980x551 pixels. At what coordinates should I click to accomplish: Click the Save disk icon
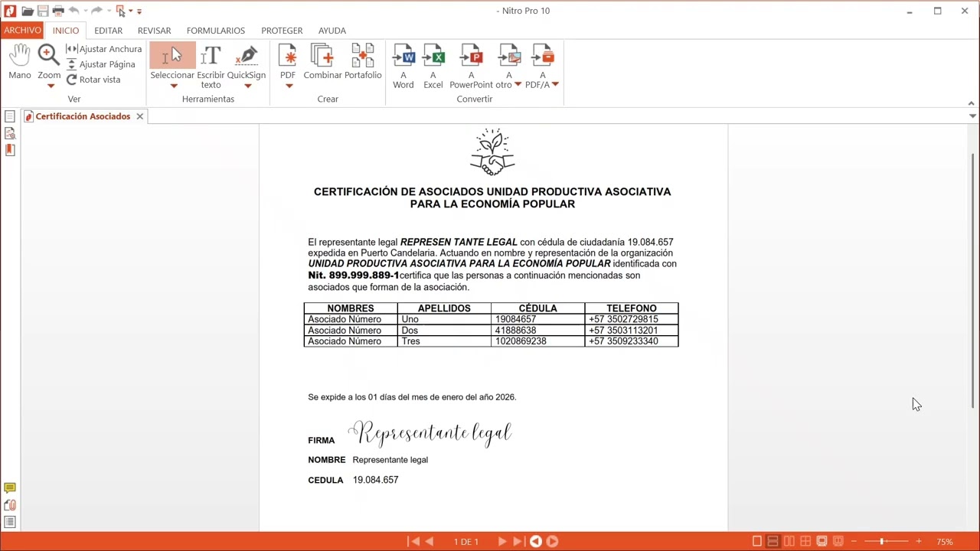[43, 11]
